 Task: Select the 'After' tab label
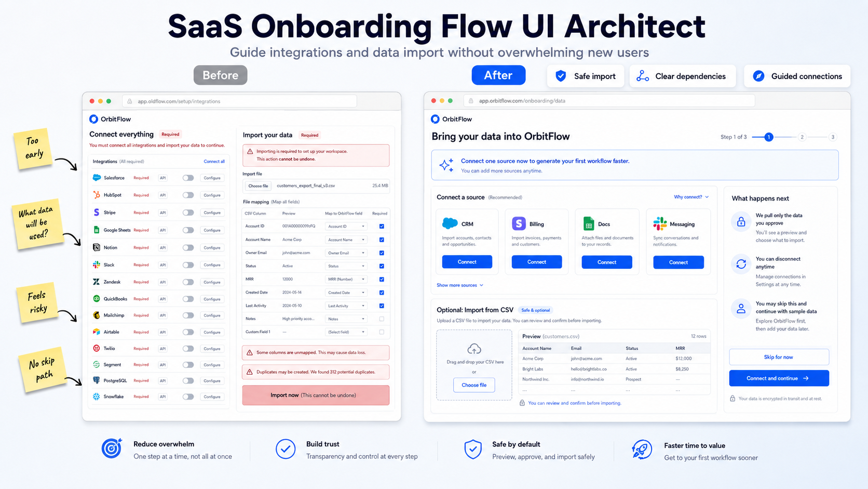tap(498, 75)
